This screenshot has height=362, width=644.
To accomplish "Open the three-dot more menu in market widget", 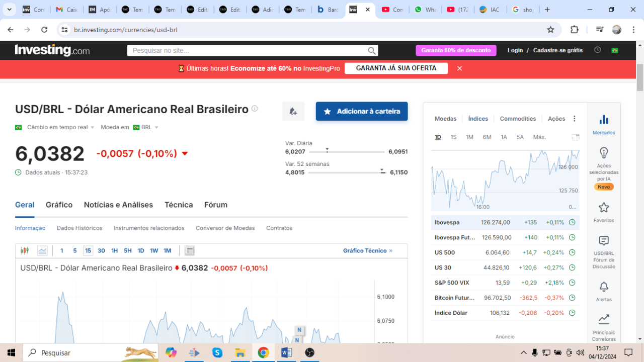I will pos(575,119).
